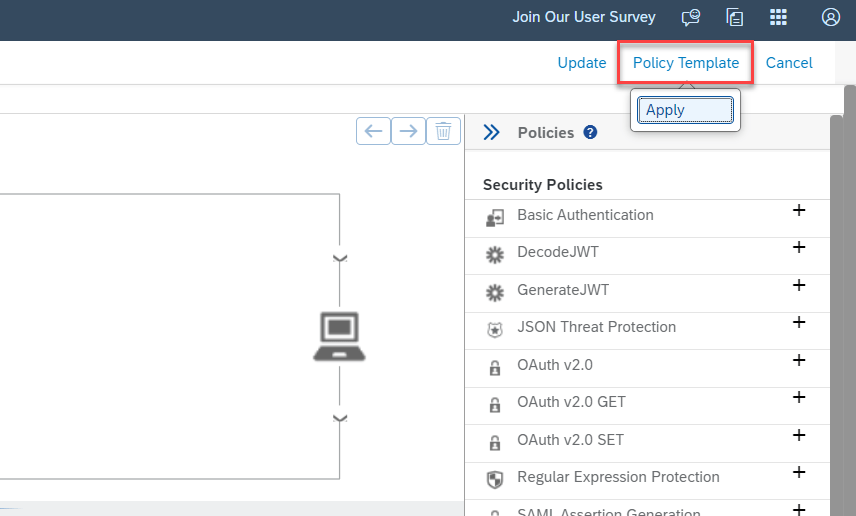Image resolution: width=856 pixels, height=516 pixels.
Task: Collapse the Policies panel with double chevron
Action: pyautogui.click(x=491, y=132)
